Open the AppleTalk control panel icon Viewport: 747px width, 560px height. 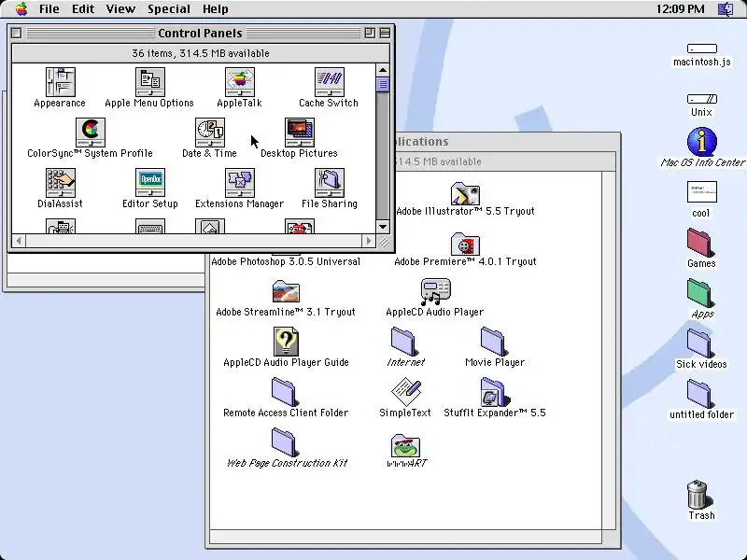[240, 82]
